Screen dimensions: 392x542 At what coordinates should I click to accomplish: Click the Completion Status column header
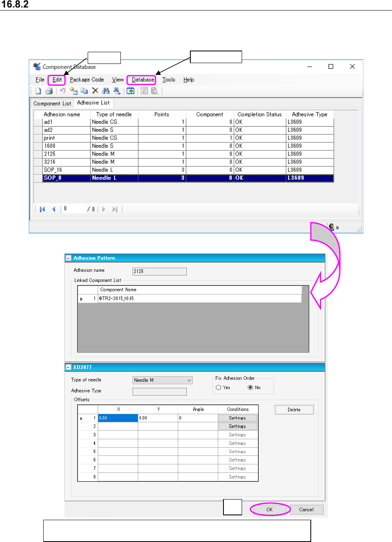click(x=259, y=114)
